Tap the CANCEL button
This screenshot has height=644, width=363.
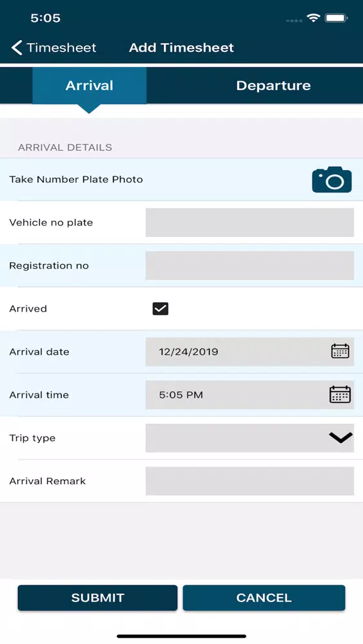[264, 598]
